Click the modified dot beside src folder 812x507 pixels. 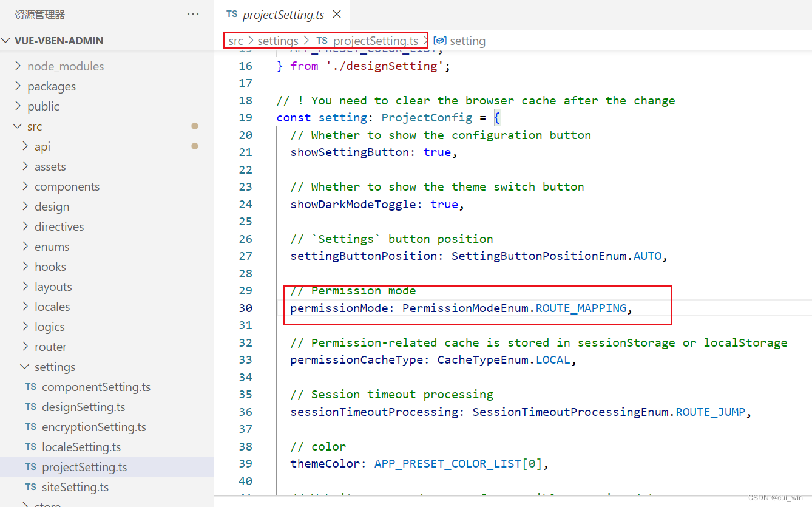point(195,126)
